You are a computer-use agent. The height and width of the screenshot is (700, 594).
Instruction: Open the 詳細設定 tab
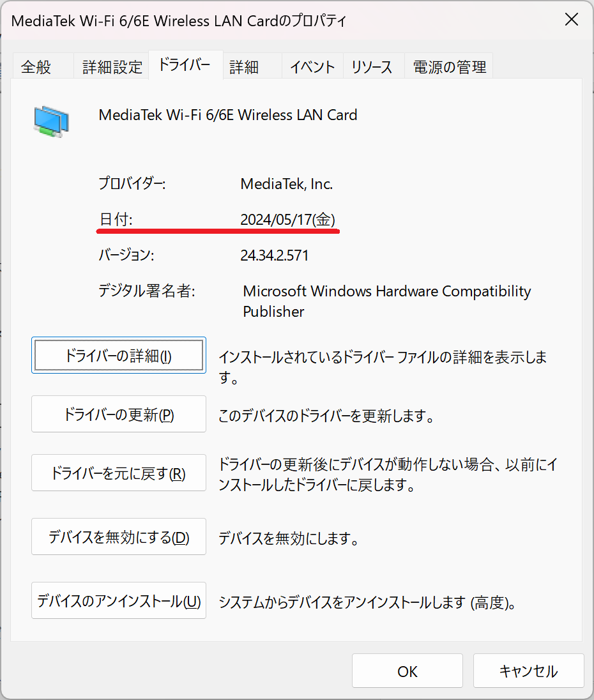(112, 67)
